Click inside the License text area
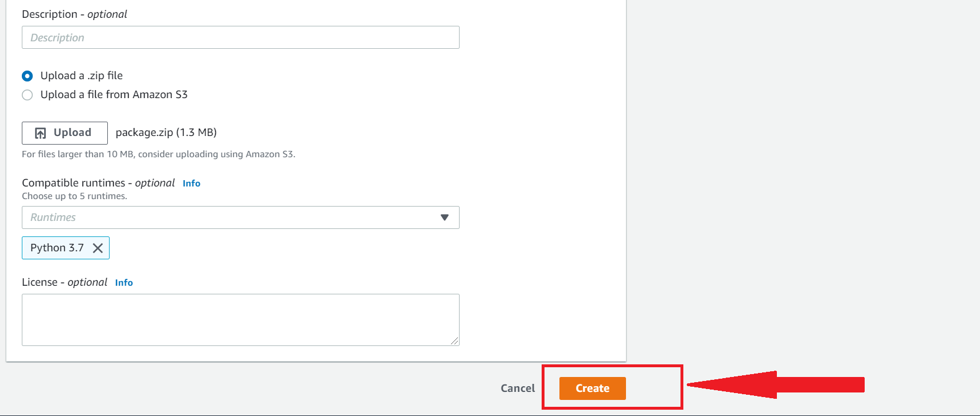980x416 pixels. pyautogui.click(x=240, y=320)
